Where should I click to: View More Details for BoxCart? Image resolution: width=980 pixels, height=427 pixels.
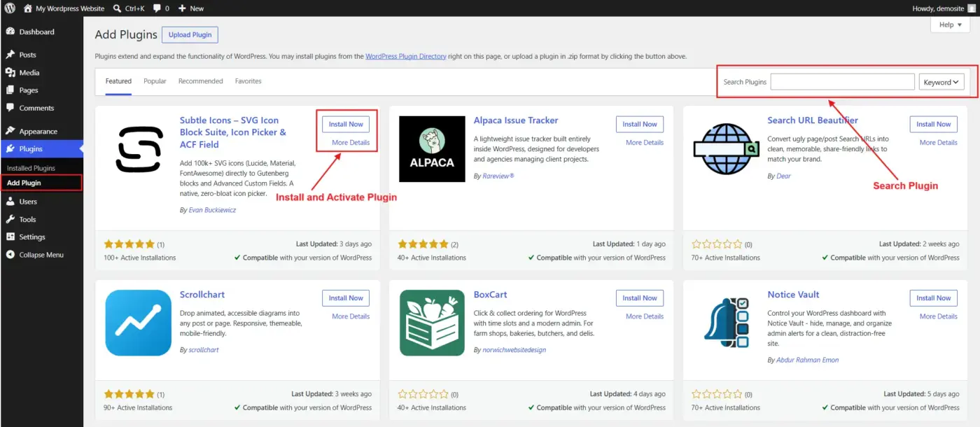[x=645, y=316]
